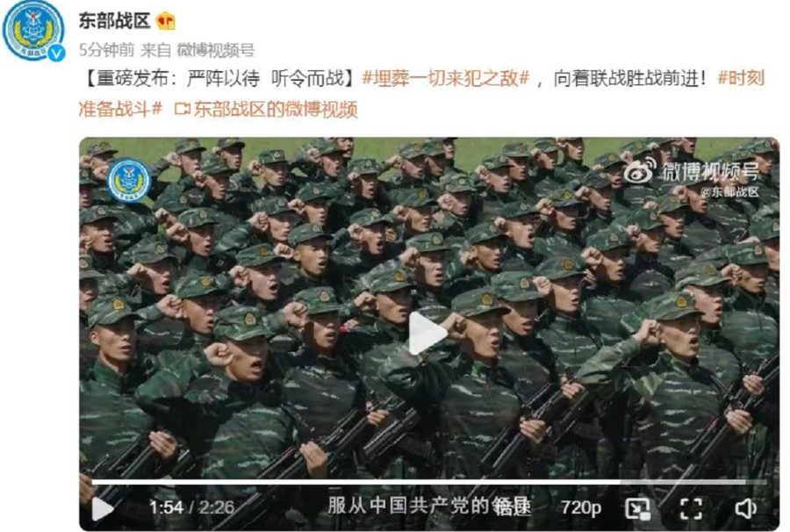Click the crown membership badge icon
The image size is (790, 532).
coord(166,21)
